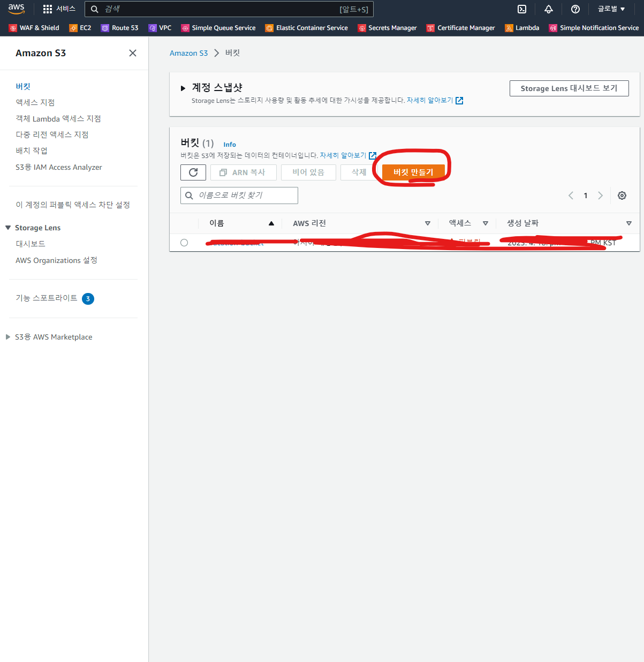
Task: Expand the 계정 스냅샷 panel
Action: pos(183,88)
